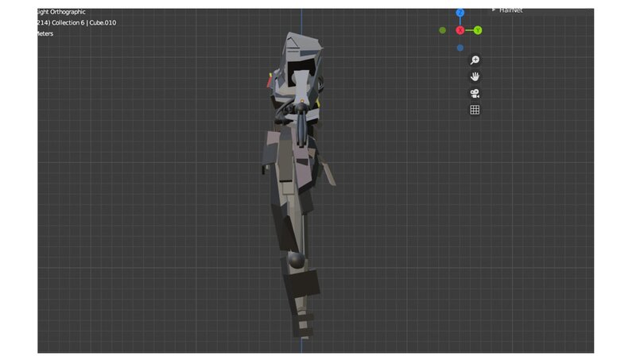
Task: Click the red X axis gizmo ball
Action: (460, 30)
